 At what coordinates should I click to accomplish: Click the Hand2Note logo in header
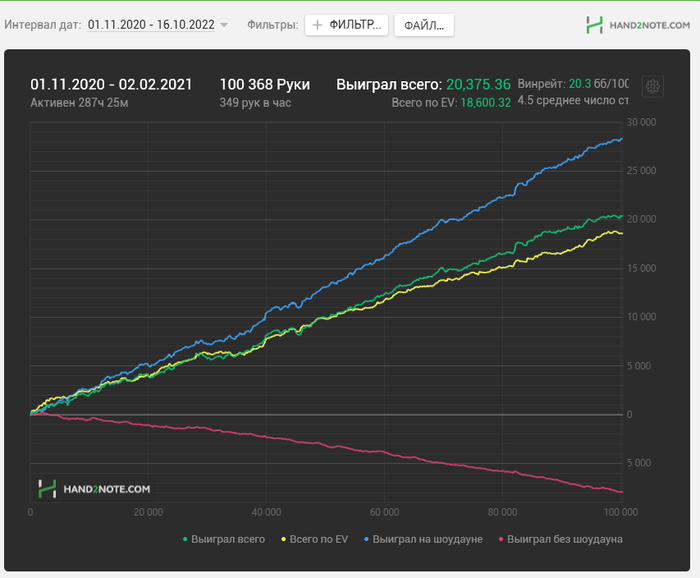point(638,25)
